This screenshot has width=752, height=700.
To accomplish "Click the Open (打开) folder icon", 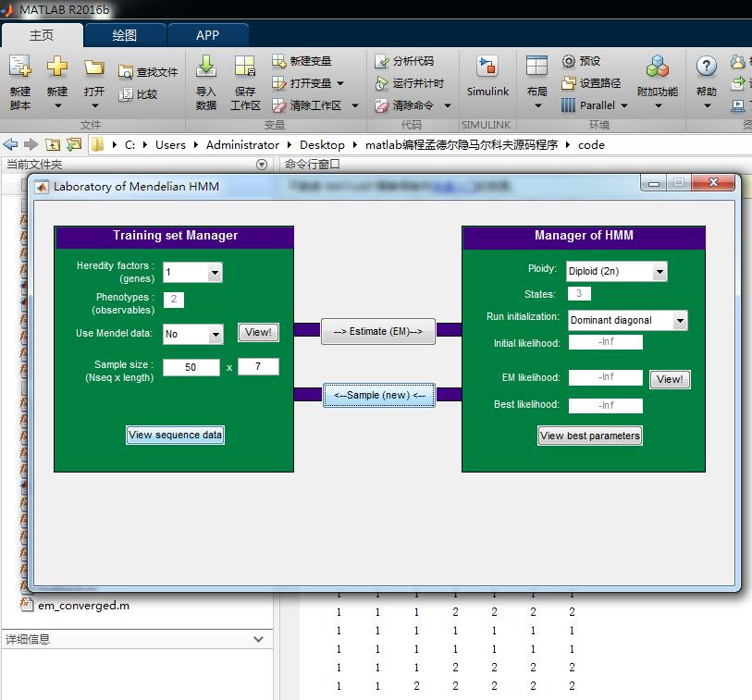I will click(94, 68).
